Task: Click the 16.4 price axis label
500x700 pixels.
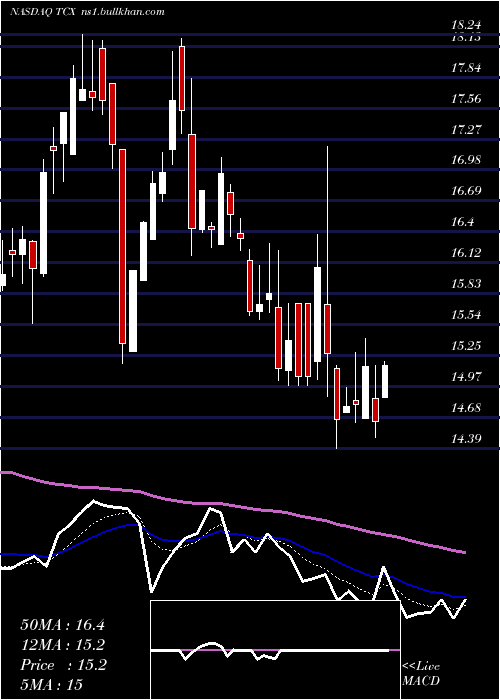Action: coord(462,222)
